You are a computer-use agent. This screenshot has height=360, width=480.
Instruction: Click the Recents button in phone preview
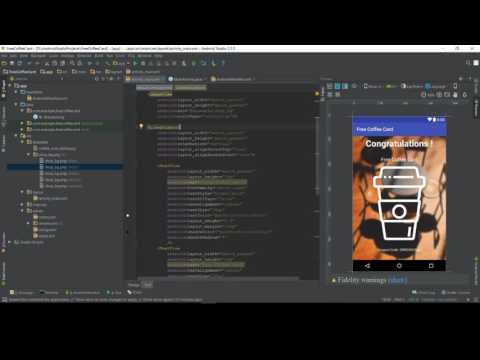point(431,266)
